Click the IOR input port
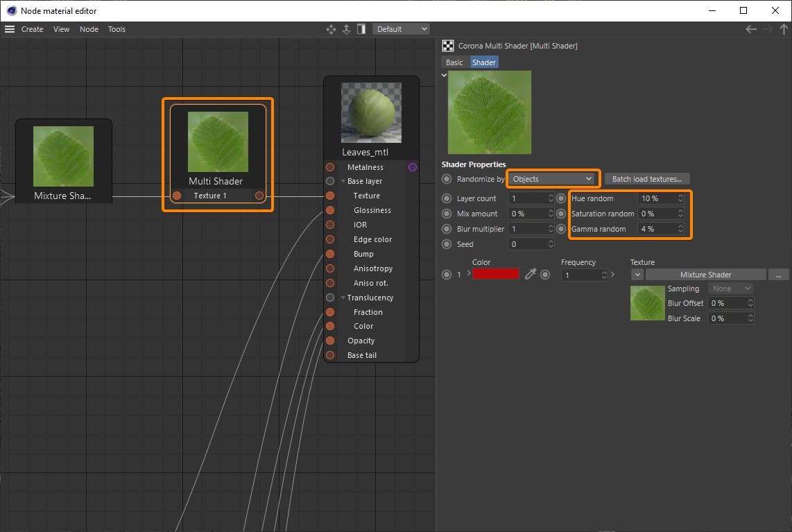 [330, 225]
